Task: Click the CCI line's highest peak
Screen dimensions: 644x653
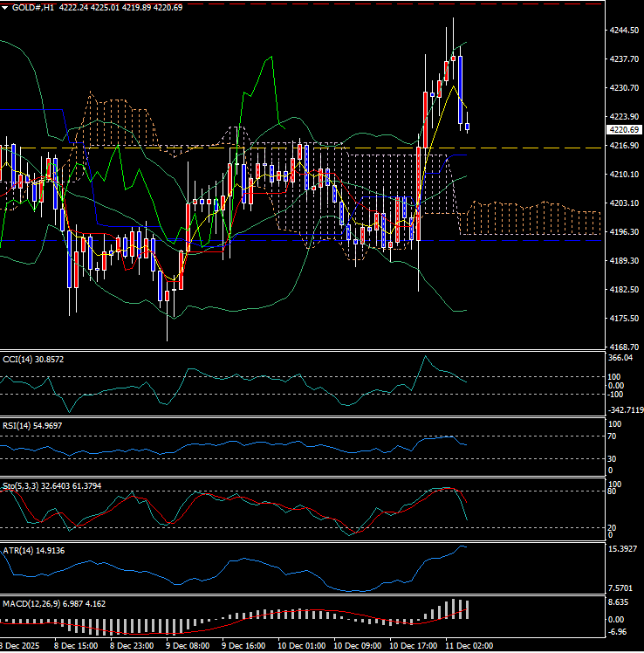Action: tap(425, 356)
